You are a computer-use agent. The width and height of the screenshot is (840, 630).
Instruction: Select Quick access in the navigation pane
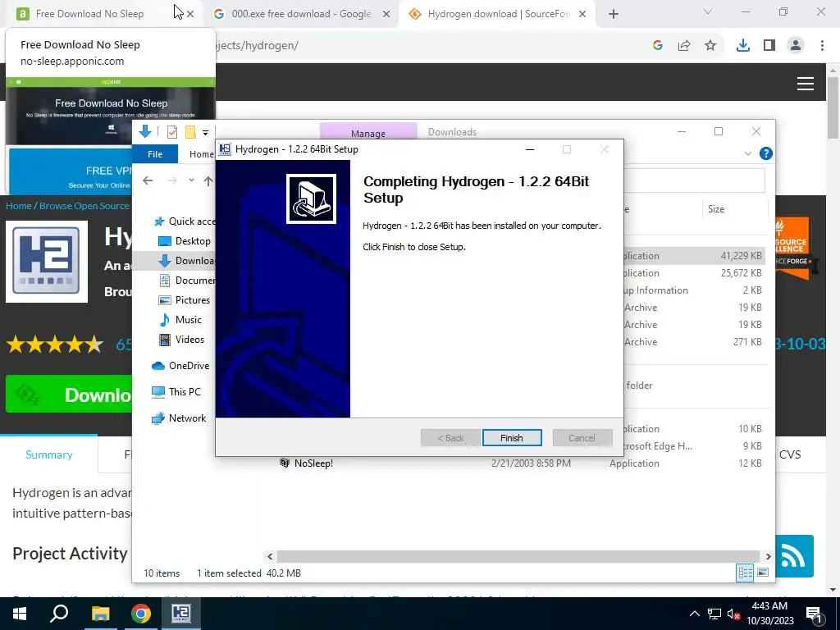185,221
